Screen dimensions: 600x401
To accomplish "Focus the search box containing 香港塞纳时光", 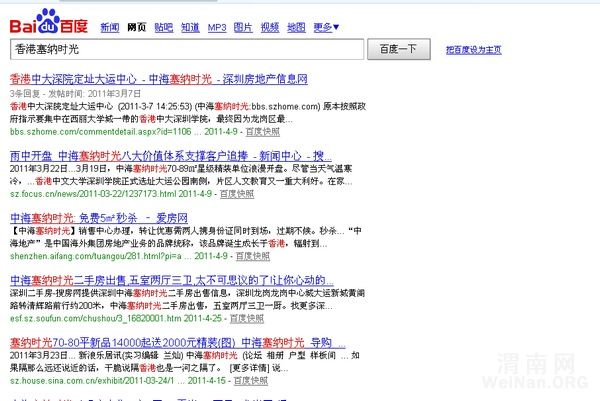I will (x=187, y=49).
